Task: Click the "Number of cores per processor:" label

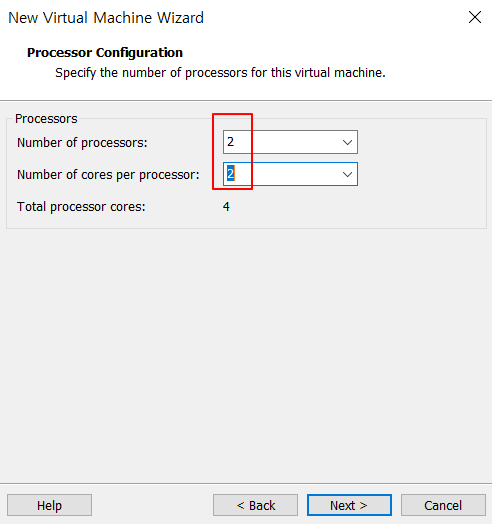Action: (108, 175)
